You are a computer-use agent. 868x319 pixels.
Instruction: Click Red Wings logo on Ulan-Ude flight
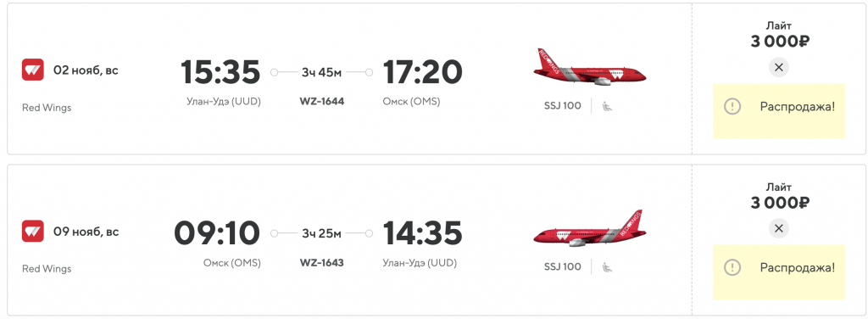tap(33, 70)
